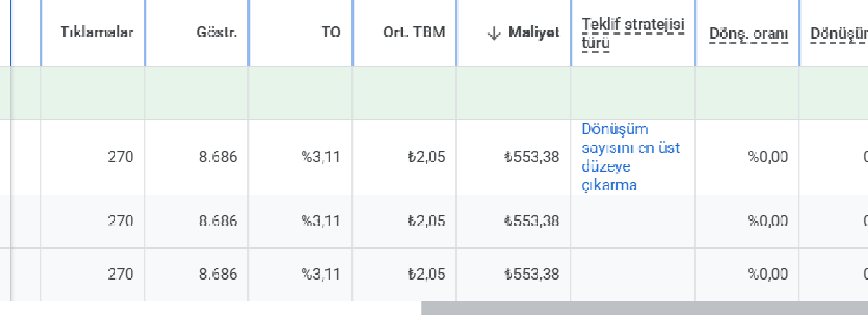This screenshot has width=868, height=320.
Task: Click the Dönş. oranı column header
Action: pos(749,33)
